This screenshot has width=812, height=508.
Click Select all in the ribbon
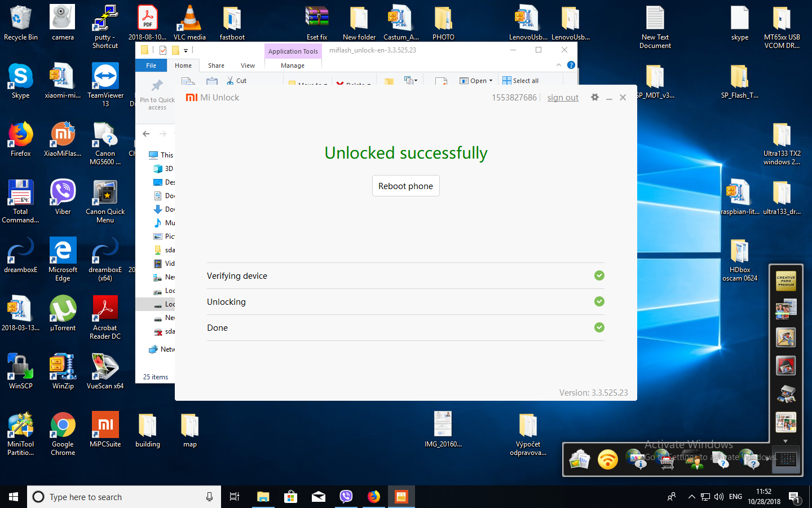pos(520,81)
